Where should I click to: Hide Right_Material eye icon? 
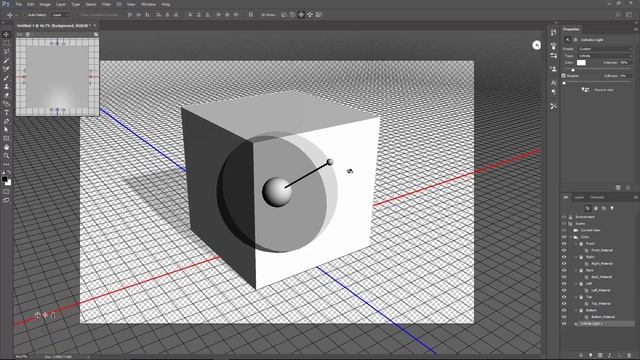[564, 264]
